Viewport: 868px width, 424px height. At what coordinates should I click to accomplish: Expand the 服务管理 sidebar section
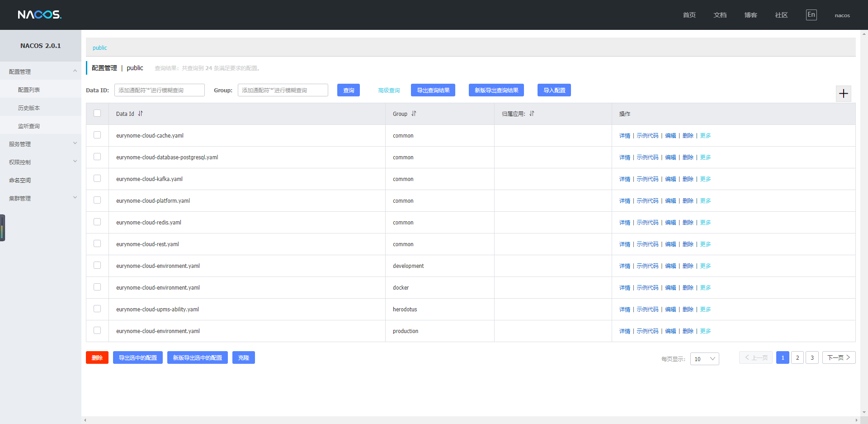41,144
